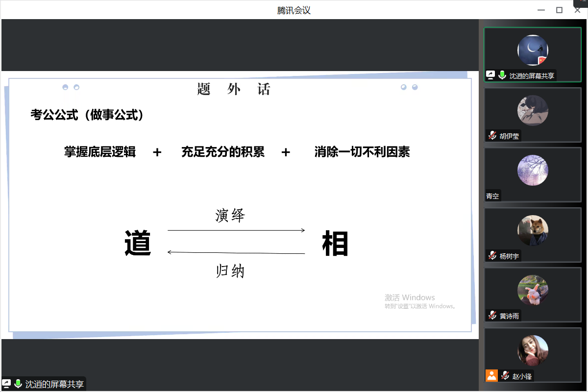The width and height of the screenshot is (588, 392).
Task: Select 杨树宇's Shiba dog avatar
Action: [533, 230]
